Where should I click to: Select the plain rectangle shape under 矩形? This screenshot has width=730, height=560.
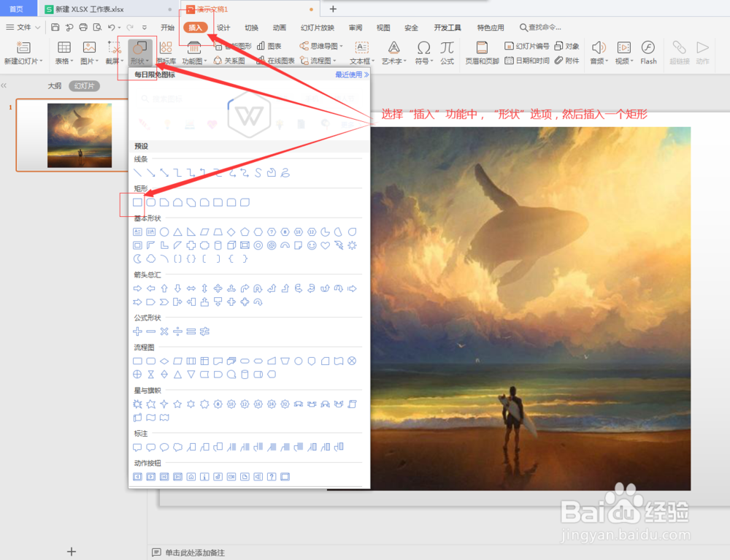coord(137,202)
